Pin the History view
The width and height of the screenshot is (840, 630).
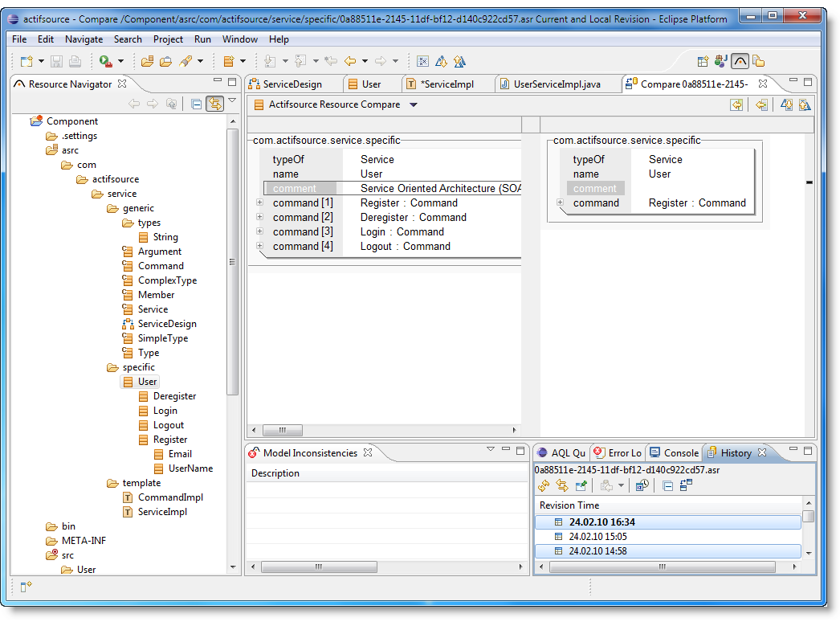pyautogui.click(x=581, y=485)
